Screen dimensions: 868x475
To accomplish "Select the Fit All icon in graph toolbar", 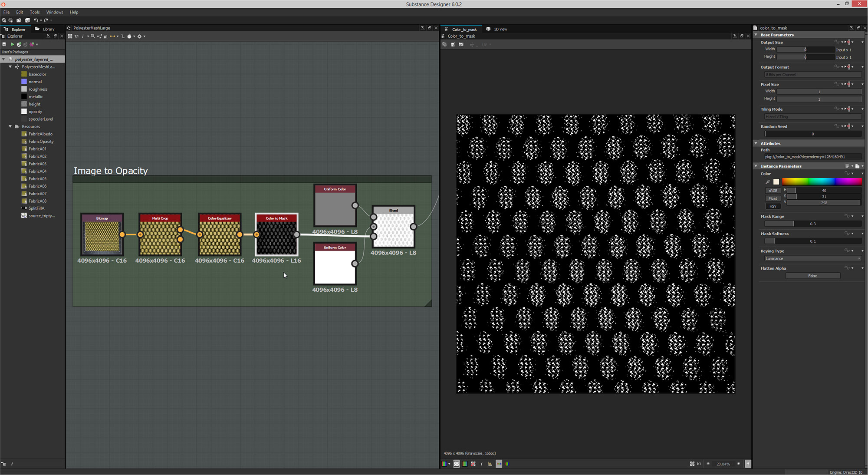I will click(x=70, y=36).
